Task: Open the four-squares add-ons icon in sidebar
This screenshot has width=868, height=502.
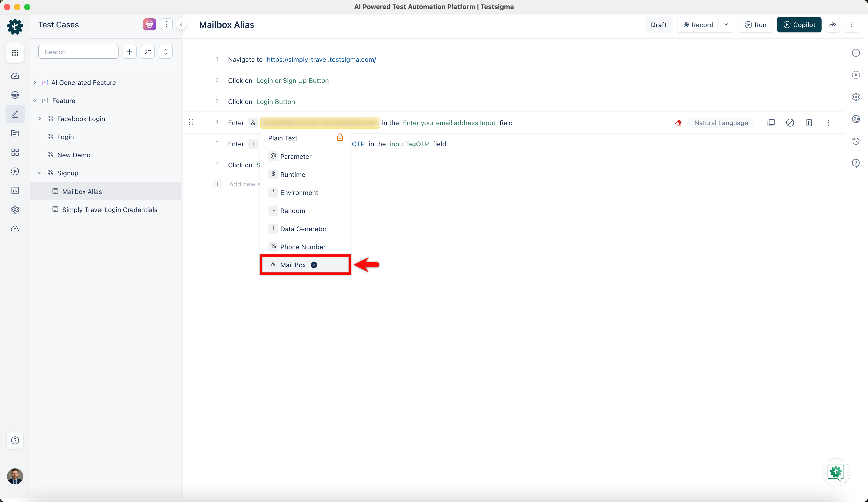Action: click(x=15, y=152)
